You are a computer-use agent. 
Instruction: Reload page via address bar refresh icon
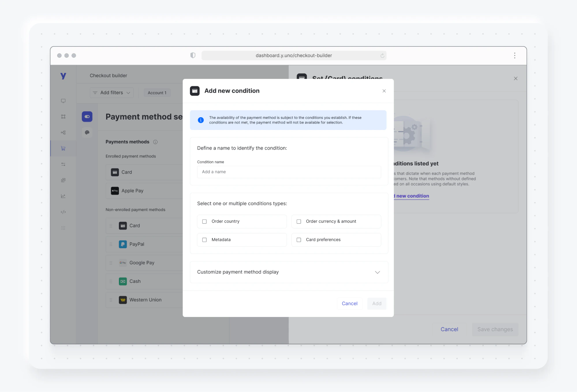coord(382,55)
